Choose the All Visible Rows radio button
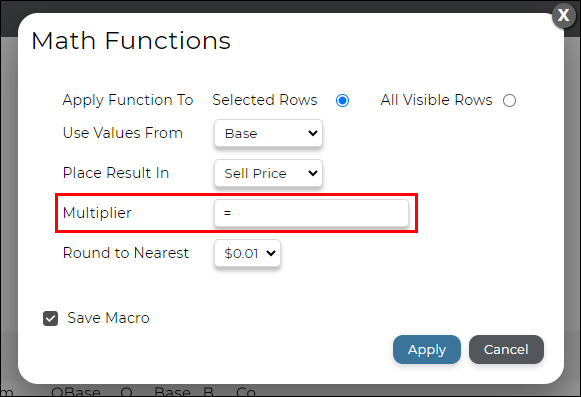This screenshot has width=581, height=397. pos(509,100)
